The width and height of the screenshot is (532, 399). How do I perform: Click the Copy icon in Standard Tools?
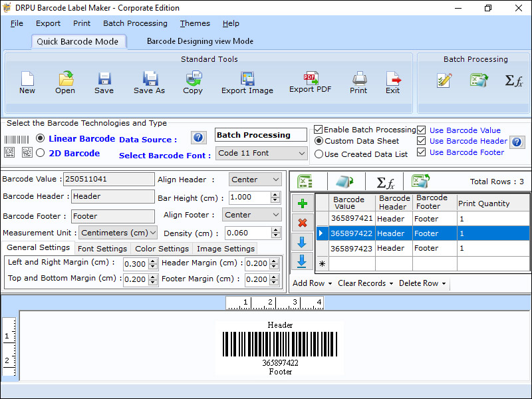(x=193, y=78)
